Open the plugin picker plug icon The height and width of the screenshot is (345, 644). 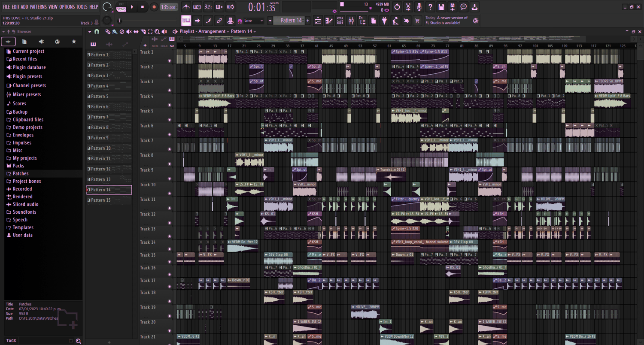pos(384,21)
